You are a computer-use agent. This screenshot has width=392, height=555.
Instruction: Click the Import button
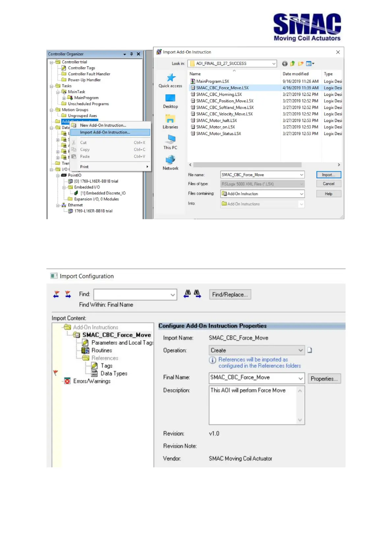[328, 175]
